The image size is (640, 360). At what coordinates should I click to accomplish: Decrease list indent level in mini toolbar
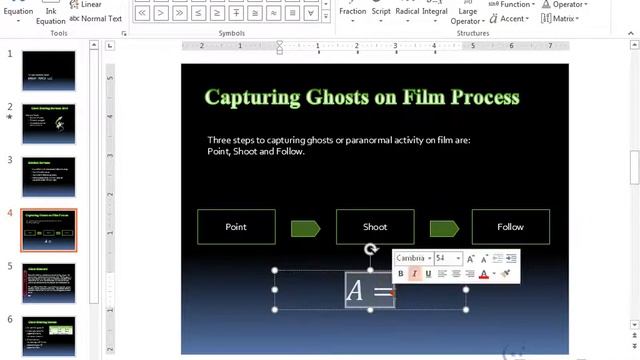498,258
